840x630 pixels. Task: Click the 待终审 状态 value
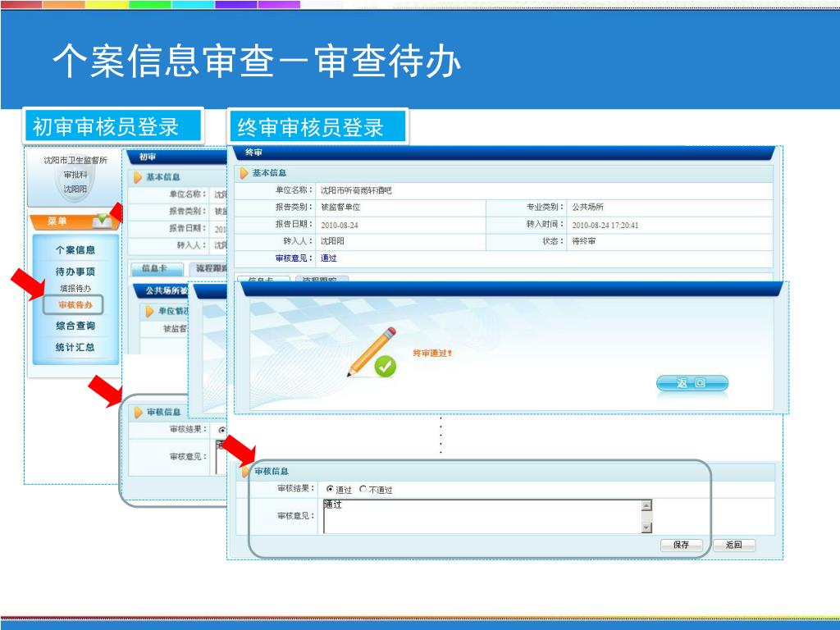pyautogui.click(x=583, y=241)
